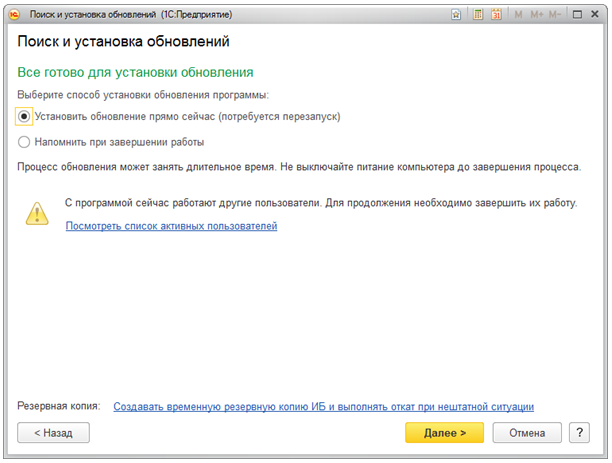
Task: Click the 'Все готово для установки обновления' text
Action: (x=135, y=73)
